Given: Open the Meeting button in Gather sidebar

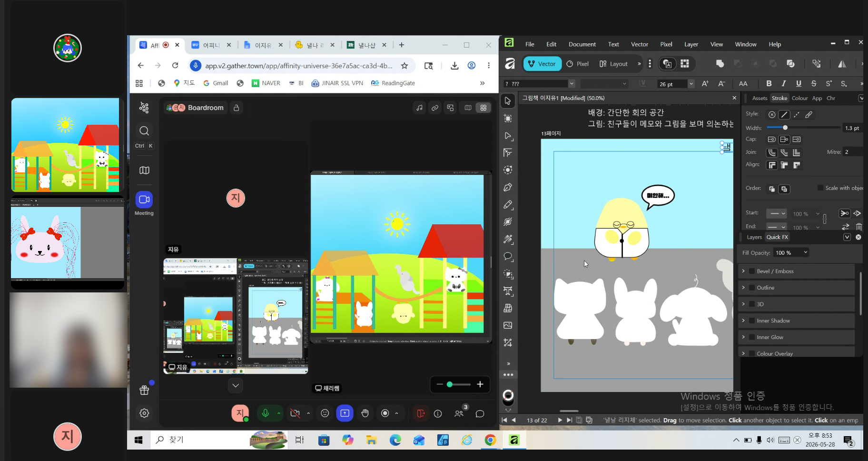Looking at the screenshot, I should pyautogui.click(x=144, y=203).
